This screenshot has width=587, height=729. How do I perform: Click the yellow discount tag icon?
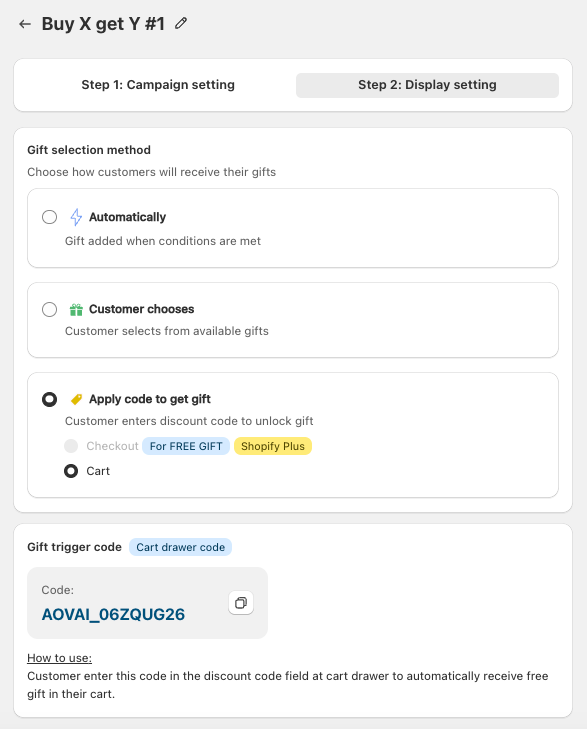point(76,399)
